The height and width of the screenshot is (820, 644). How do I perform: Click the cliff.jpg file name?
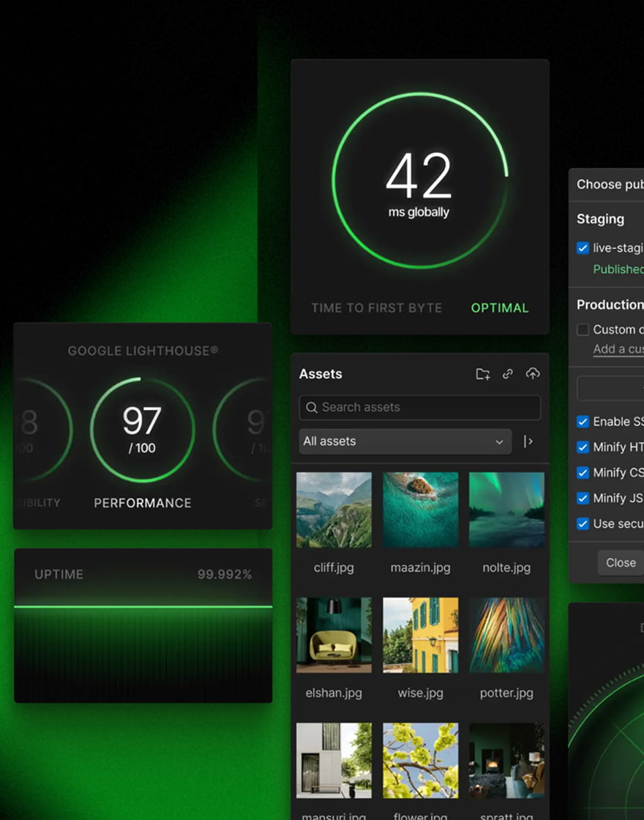click(x=334, y=567)
